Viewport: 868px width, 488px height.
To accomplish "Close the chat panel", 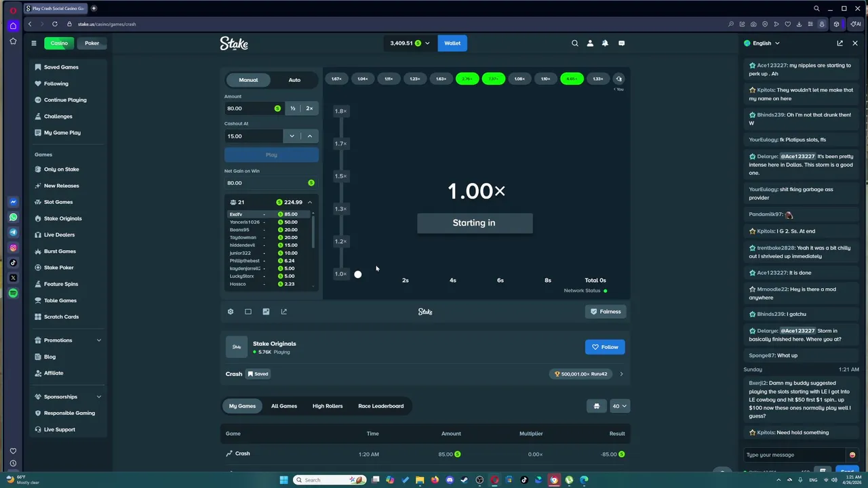I will coord(854,43).
